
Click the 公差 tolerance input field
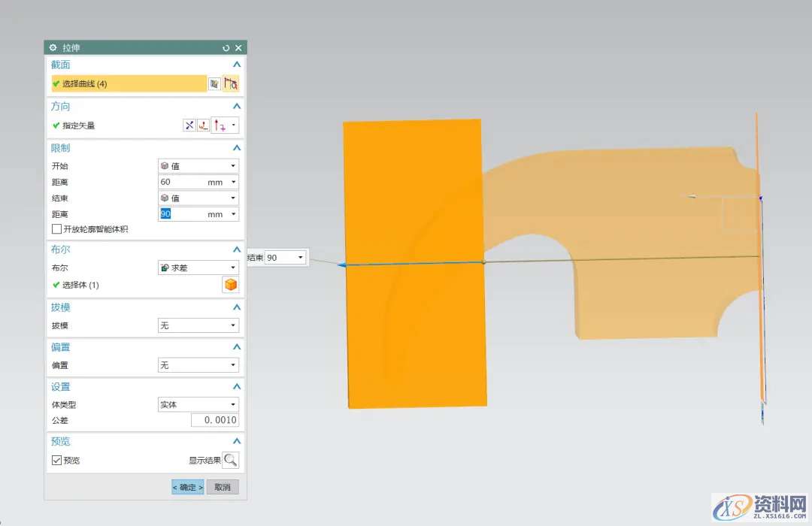[214, 420]
